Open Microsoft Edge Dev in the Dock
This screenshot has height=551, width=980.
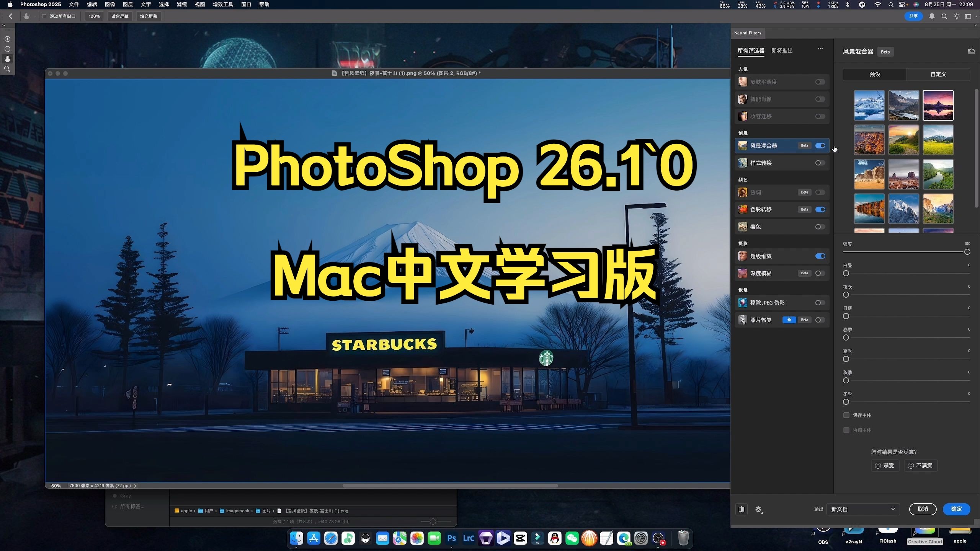624,538
